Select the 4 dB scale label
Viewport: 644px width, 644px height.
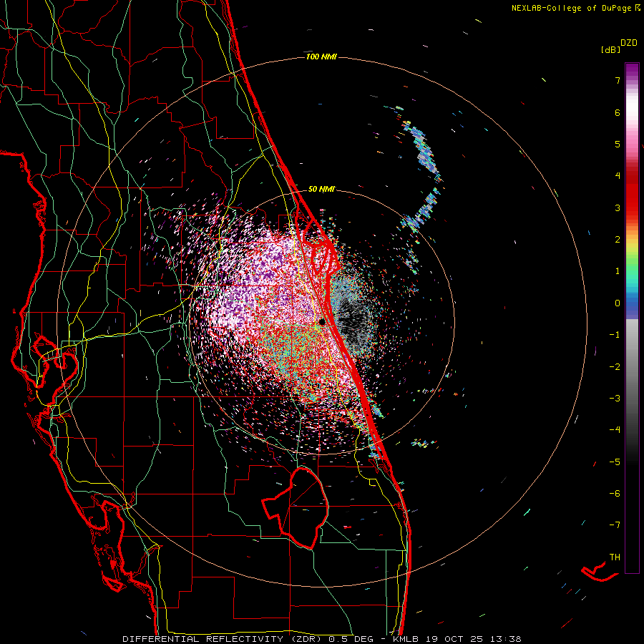tap(618, 176)
